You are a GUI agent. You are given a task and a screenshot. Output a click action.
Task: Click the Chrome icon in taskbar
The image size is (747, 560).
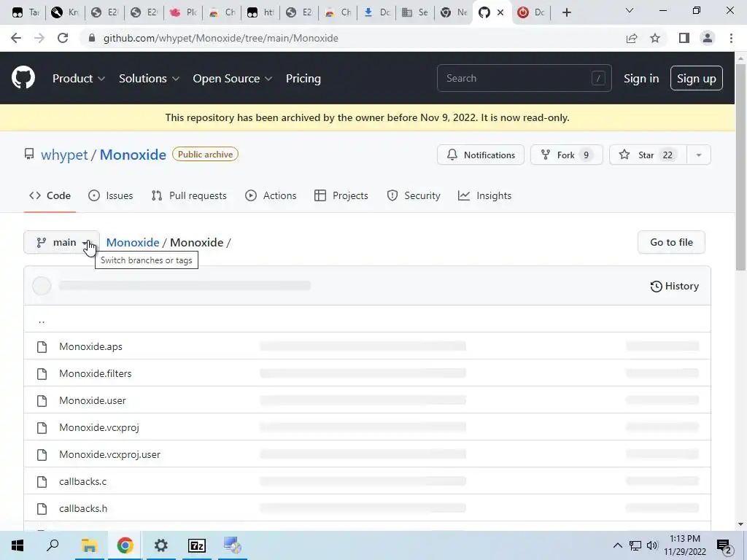point(125,545)
